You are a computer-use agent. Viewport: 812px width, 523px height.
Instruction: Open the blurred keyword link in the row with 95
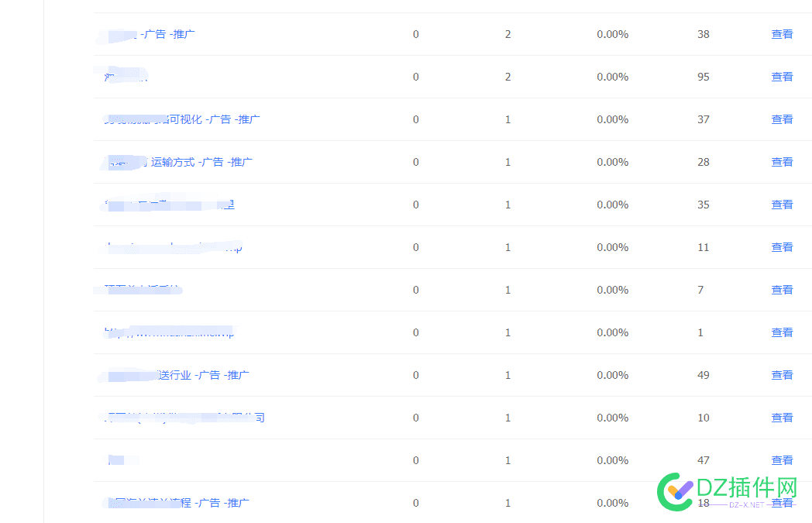click(x=126, y=77)
